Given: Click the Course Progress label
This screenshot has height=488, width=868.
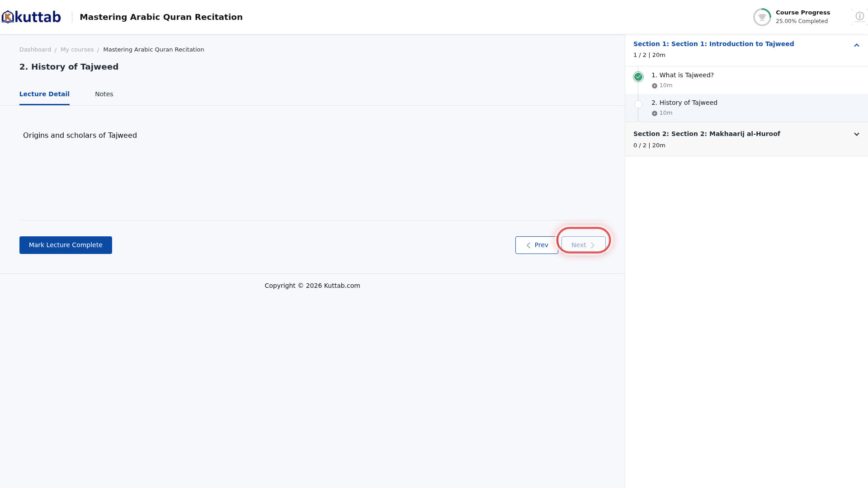Looking at the screenshot, I should (x=803, y=13).
